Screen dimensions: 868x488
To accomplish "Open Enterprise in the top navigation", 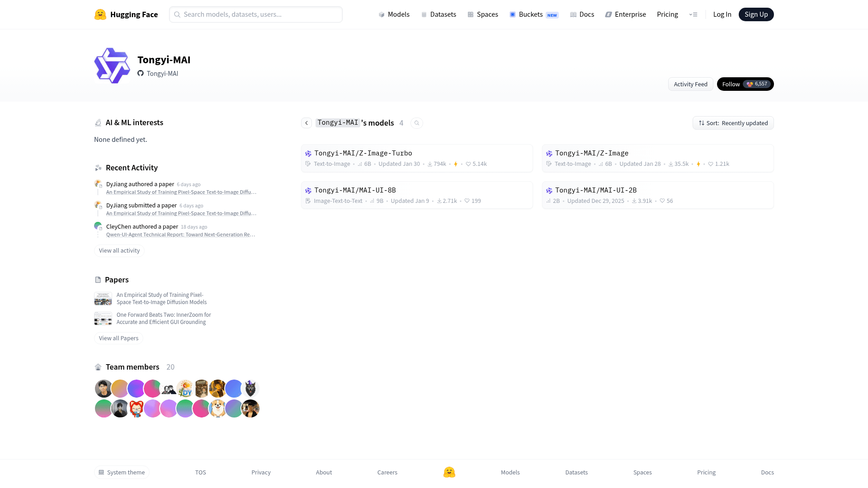I will [626, 14].
